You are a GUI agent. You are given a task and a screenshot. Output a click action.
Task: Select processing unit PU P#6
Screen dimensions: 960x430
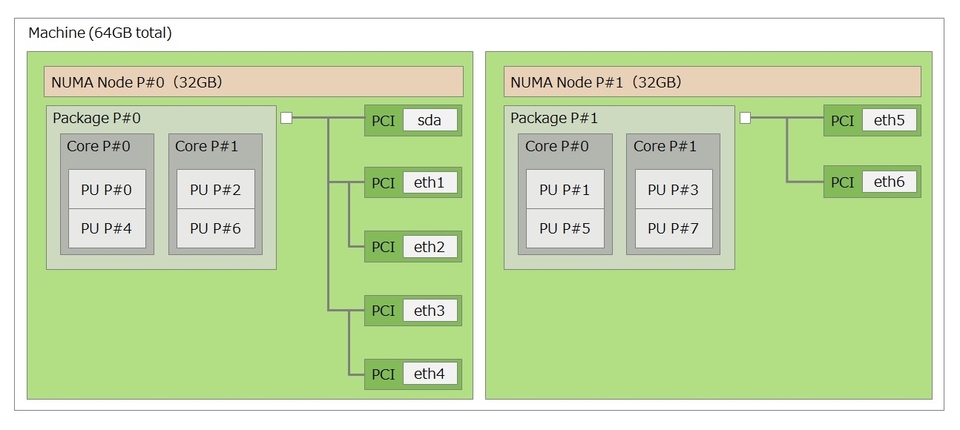(x=215, y=228)
